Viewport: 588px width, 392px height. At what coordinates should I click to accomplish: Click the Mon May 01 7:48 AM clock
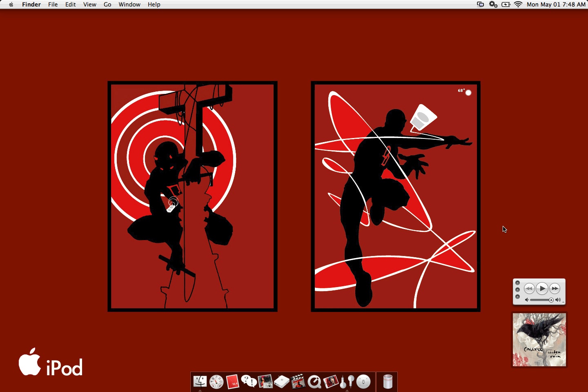coord(556,4)
